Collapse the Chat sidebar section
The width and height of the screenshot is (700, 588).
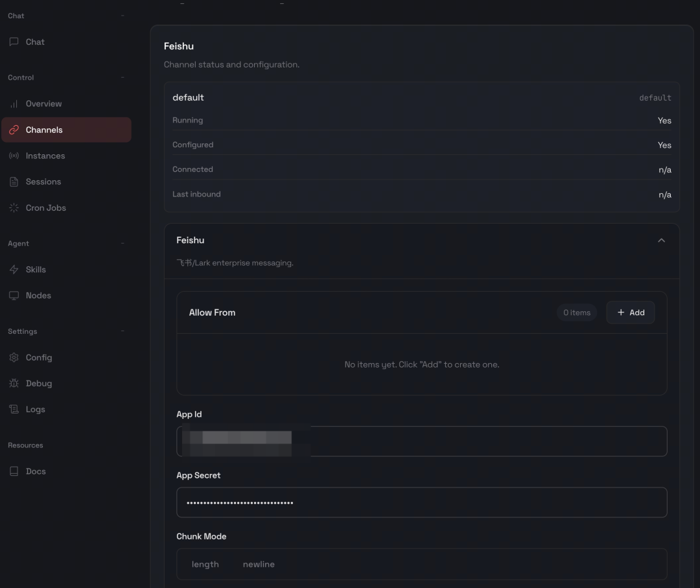tap(122, 16)
